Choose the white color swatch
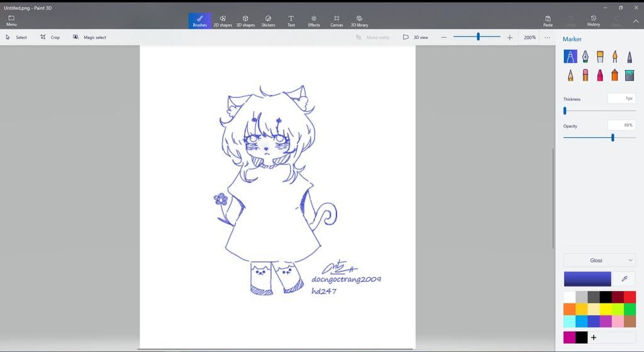 570,297
